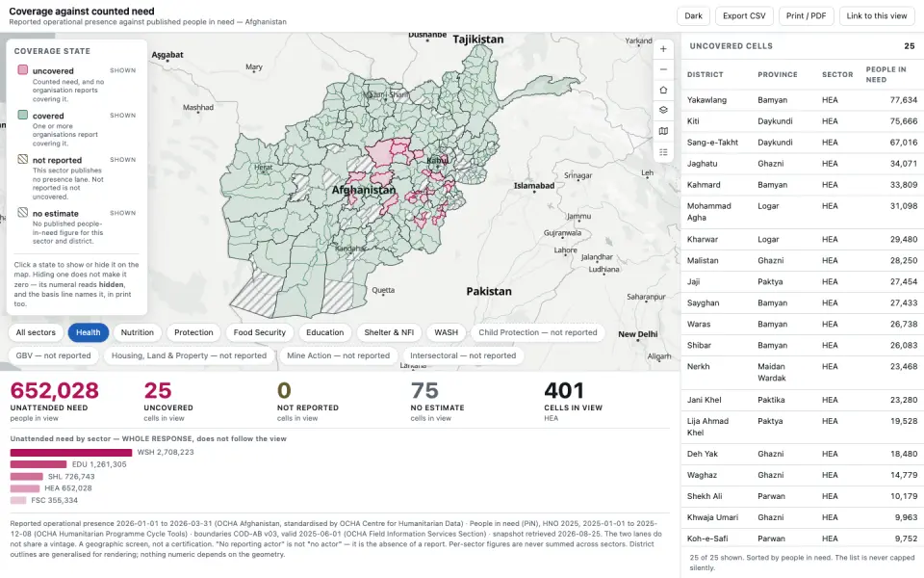Select Mine Action — not reported chip
Screen dimensions: 924x578
pyautogui.click(x=338, y=355)
